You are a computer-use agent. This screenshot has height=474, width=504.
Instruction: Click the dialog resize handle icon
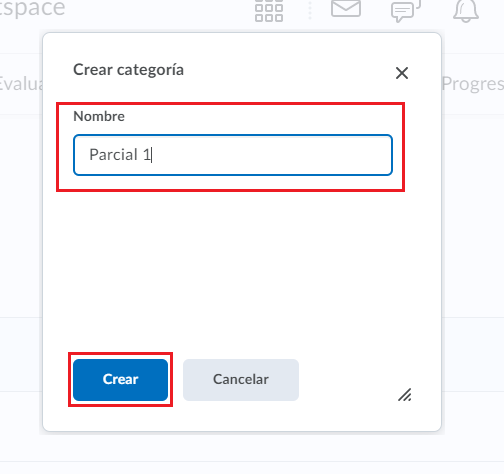(405, 395)
